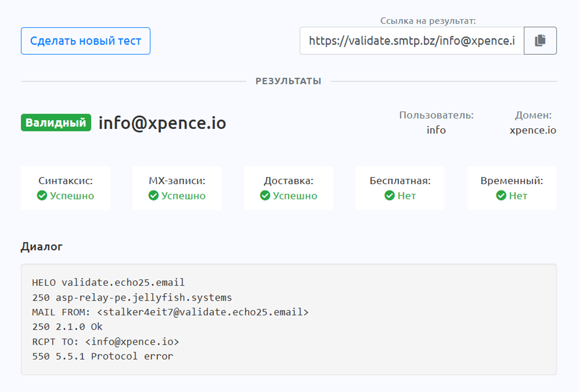This screenshot has width=579, height=392.
Task: Click the РЕЗУЛЬТАТЫ section divider label
Action: [x=288, y=81]
